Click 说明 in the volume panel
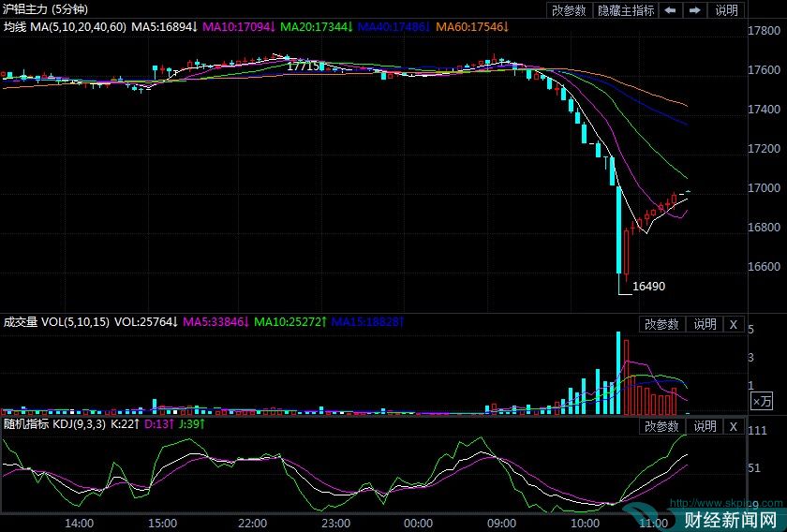 click(705, 324)
